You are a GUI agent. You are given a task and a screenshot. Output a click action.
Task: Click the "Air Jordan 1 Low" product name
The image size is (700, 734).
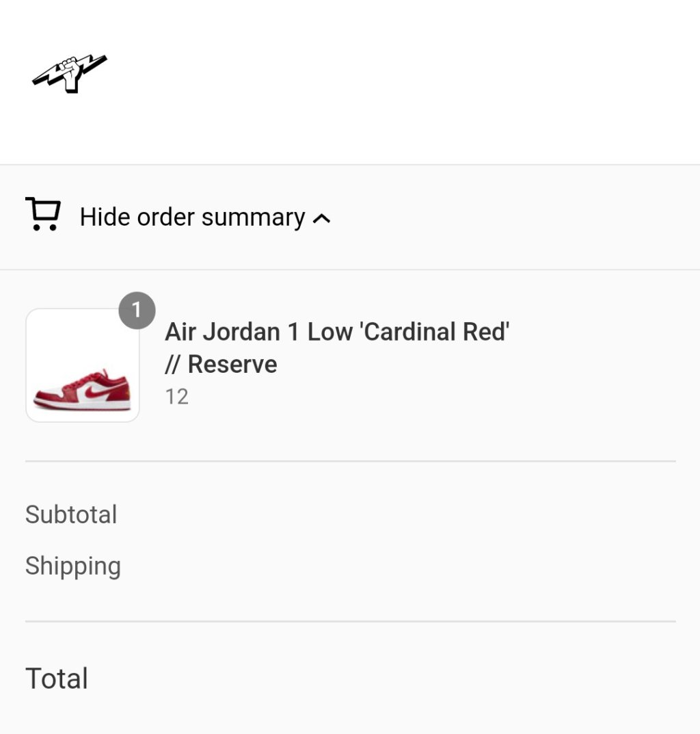point(258,332)
